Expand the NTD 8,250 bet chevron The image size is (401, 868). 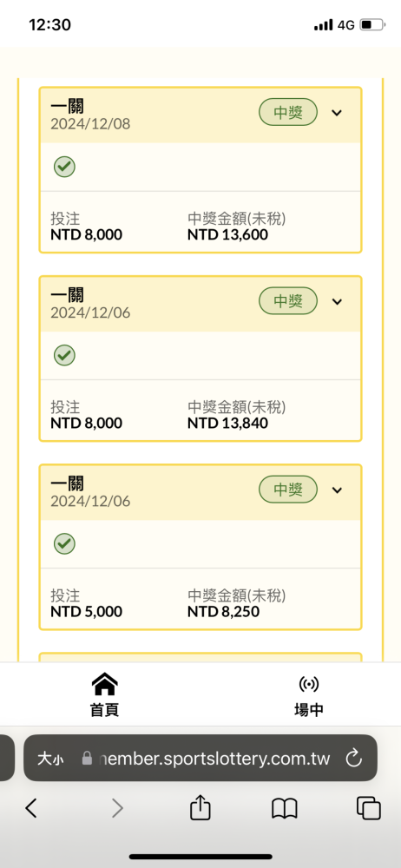[x=336, y=490]
